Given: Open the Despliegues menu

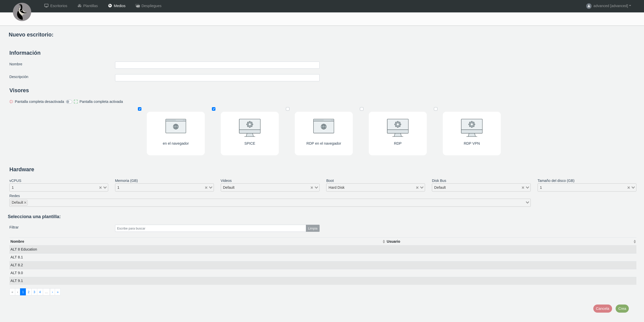Looking at the screenshot, I should [149, 6].
